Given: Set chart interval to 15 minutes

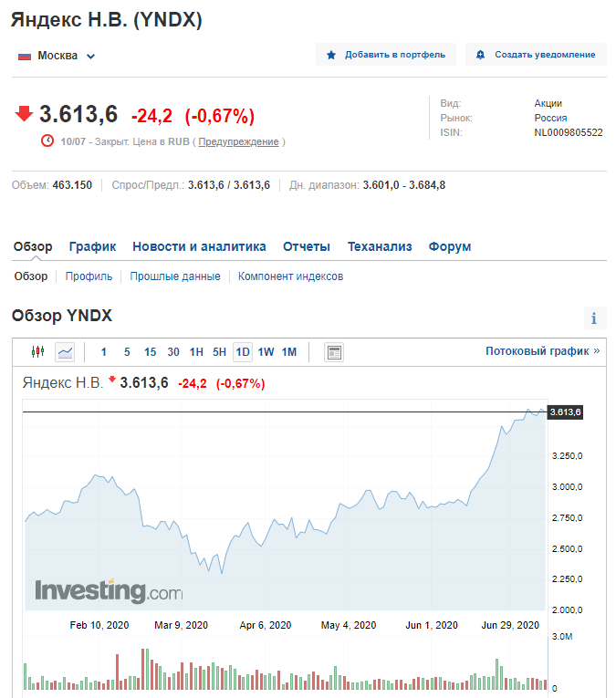Looking at the screenshot, I should click(x=150, y=352).
